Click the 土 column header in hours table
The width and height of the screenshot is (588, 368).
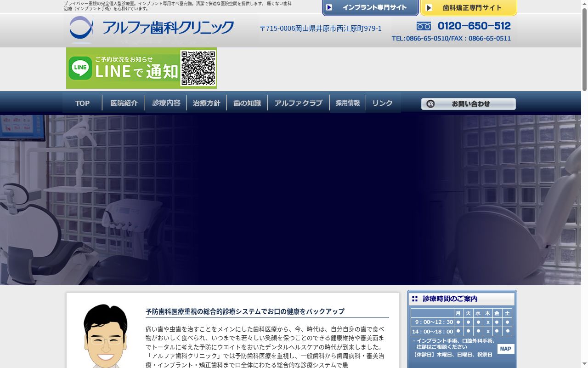(x=507, y=313)
